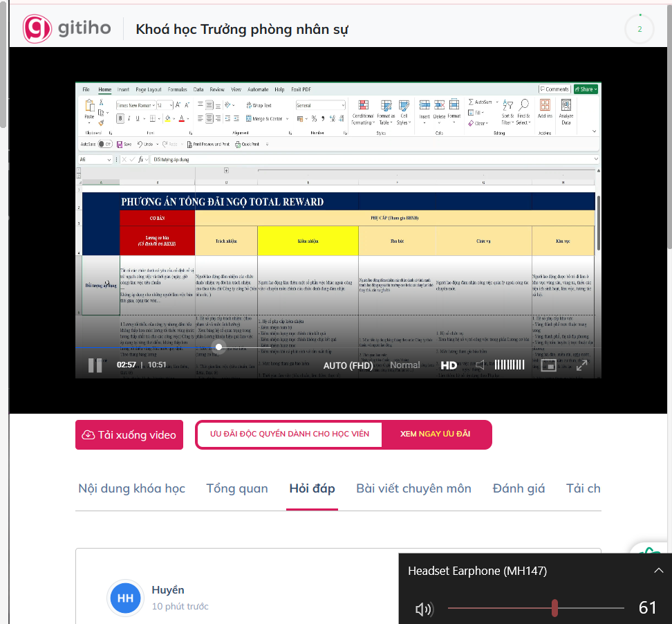Open the General number format dropdown
Viewport: 672px width, 624px height.
tap(321, 105)
